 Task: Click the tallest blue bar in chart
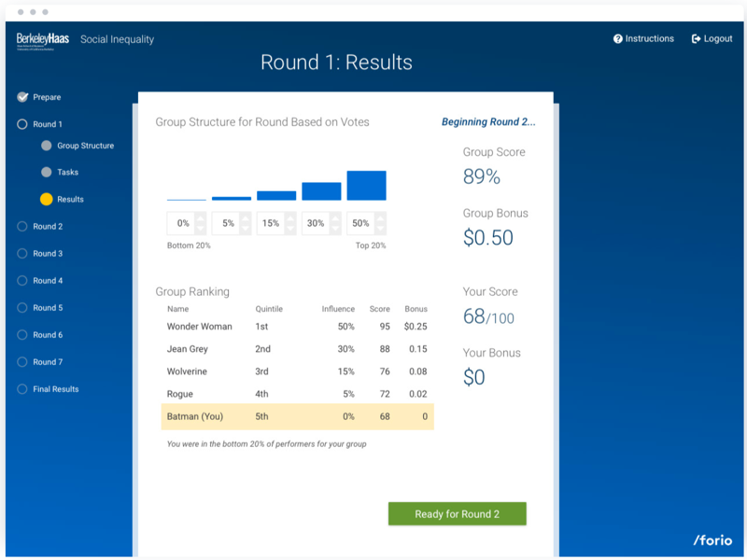tap(366, 186)
